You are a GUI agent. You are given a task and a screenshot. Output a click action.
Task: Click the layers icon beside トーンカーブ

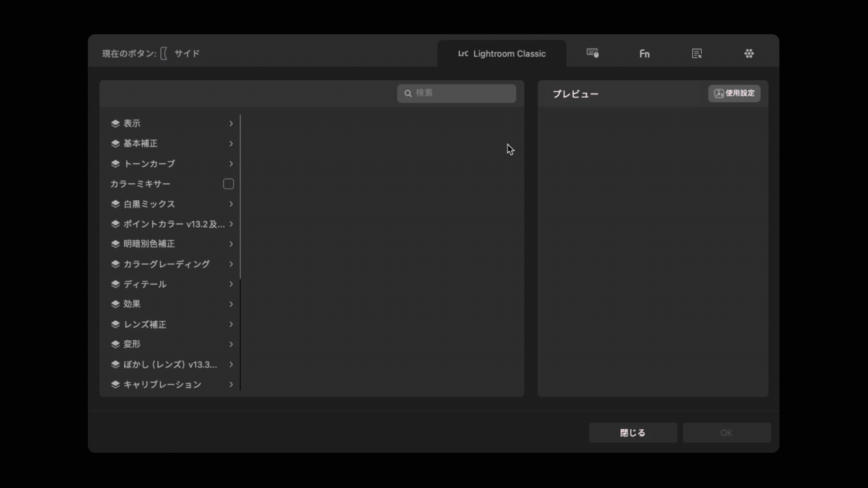(115, 164)
